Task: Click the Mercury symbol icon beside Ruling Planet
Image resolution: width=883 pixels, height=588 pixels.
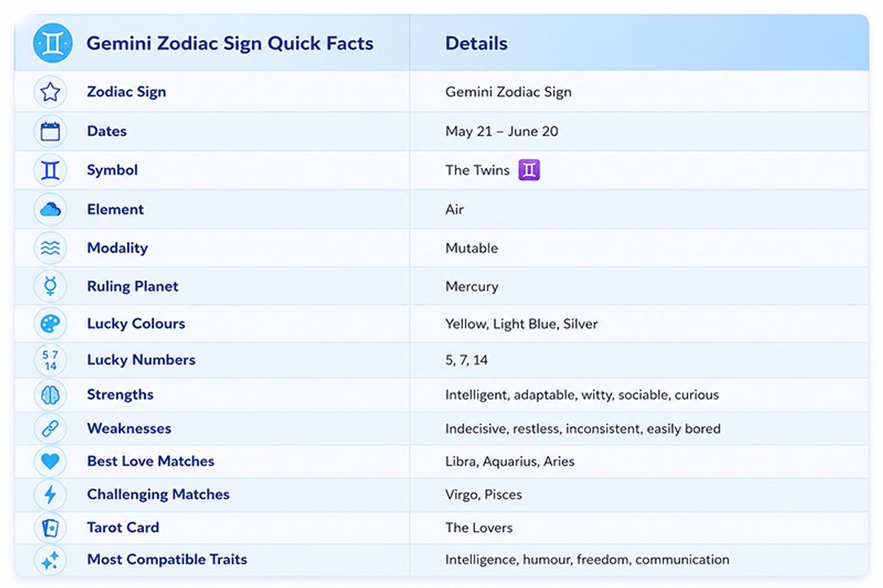Action: pos(50,286)
